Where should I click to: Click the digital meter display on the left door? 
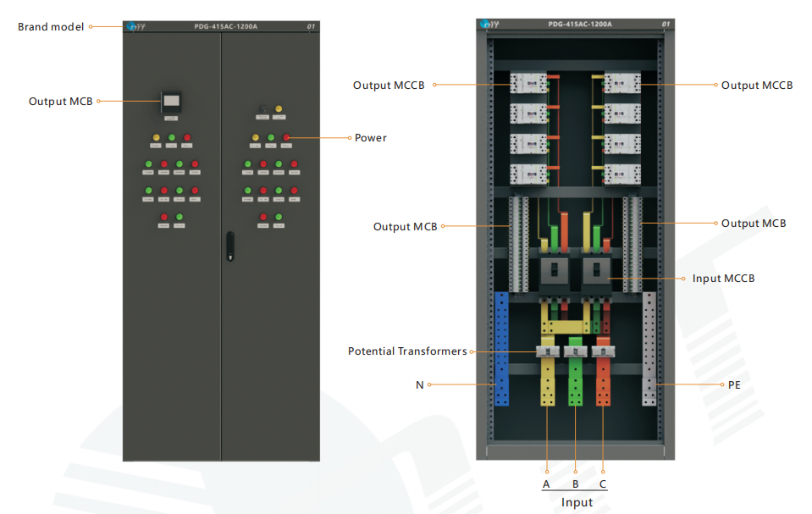(x=171, y=102)
